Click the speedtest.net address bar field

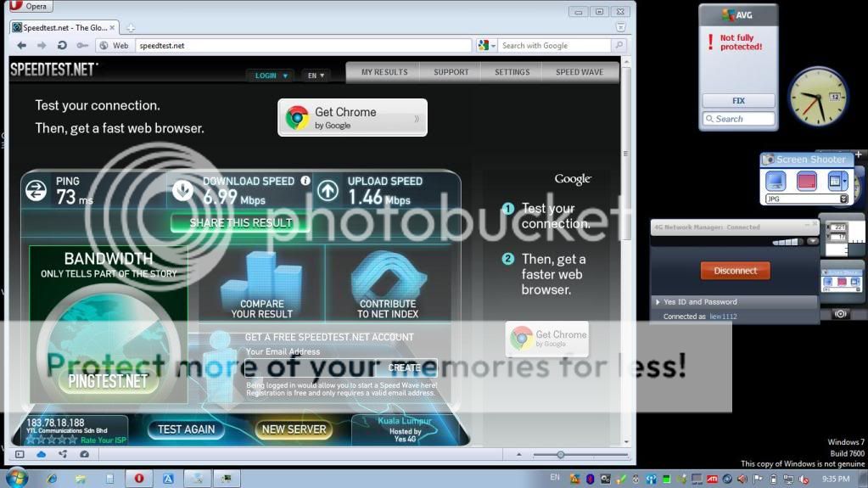tap(301, 46)
